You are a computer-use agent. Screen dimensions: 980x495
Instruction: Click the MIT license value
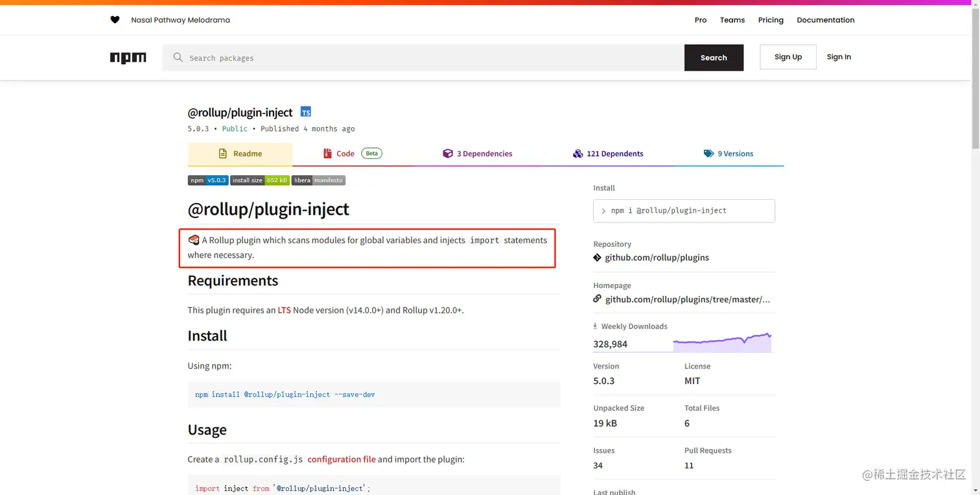pyautogui.click(x=692, y=381)
